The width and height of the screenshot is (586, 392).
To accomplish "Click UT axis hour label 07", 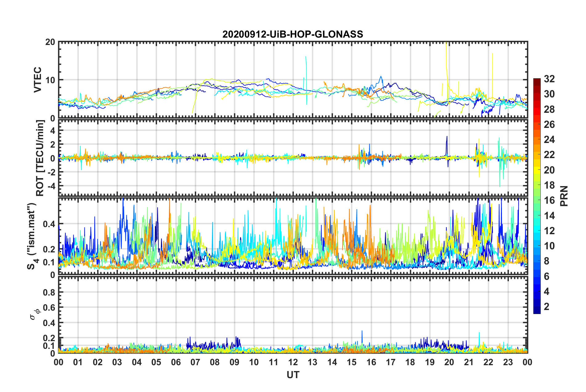I will [x=195, y=362].
